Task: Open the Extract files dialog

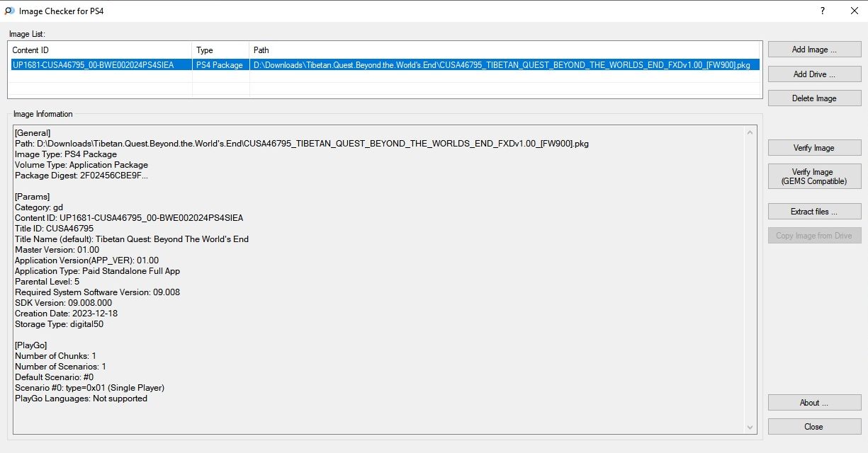Action: [814, 212]
